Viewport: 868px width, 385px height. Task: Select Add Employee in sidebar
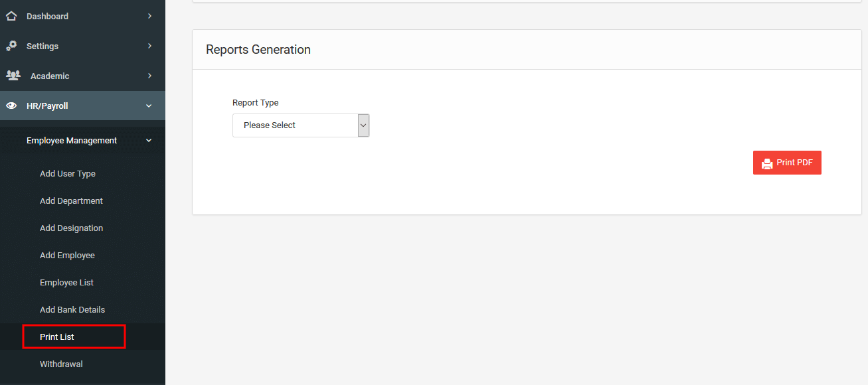(x=67, y=256)
